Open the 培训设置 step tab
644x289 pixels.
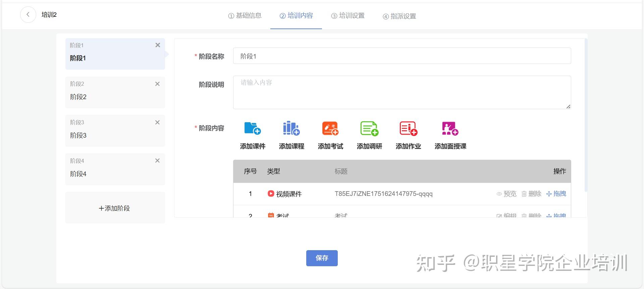pos(348,16)
